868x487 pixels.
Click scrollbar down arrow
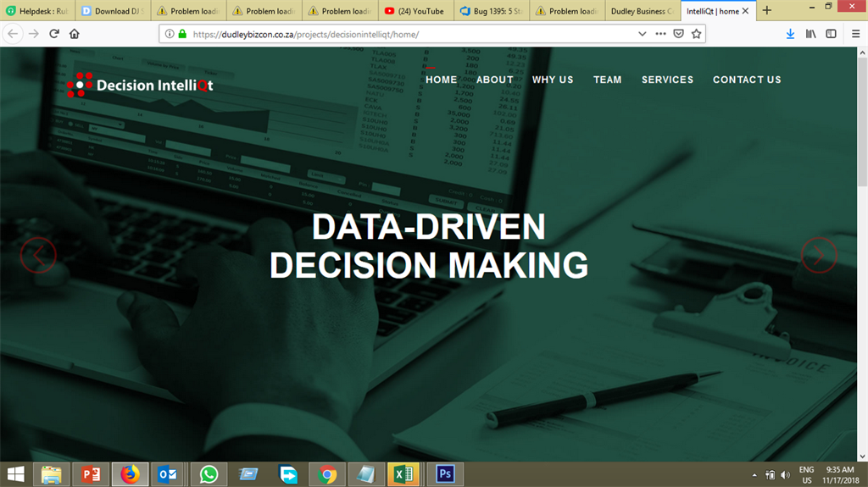tap(862, 457)
